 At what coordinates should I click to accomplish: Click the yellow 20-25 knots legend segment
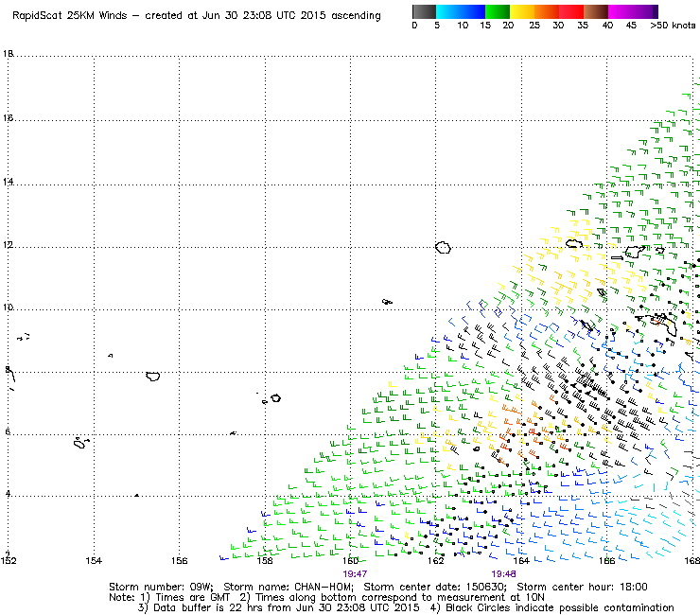522,11
